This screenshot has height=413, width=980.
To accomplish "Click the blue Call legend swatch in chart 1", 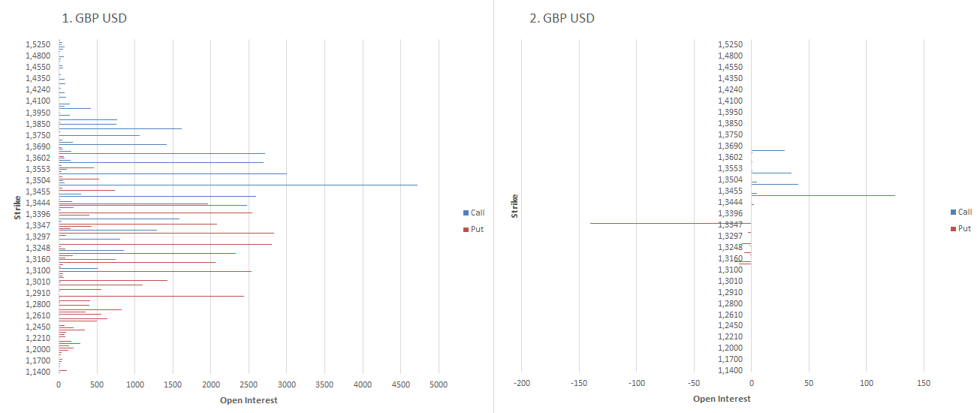I will (466, 213).
